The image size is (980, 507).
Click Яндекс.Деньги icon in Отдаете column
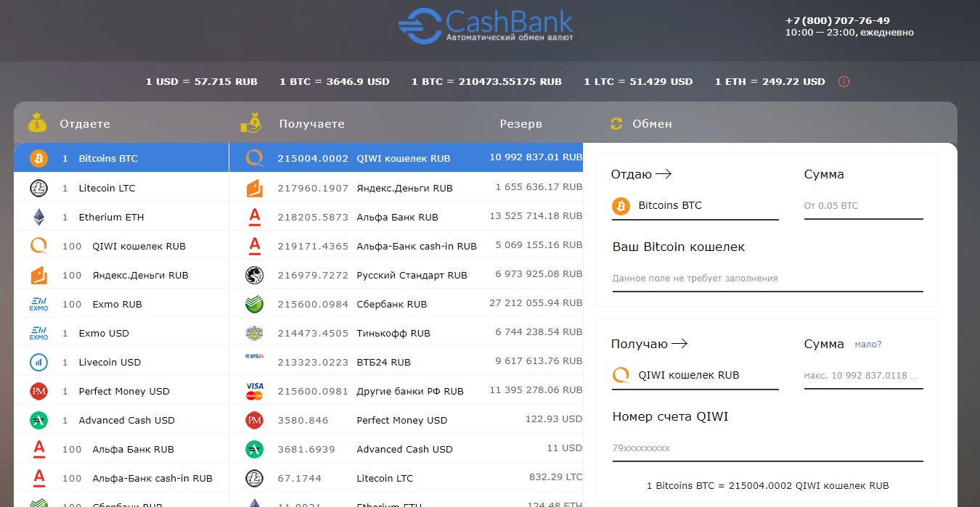(38, 275)
